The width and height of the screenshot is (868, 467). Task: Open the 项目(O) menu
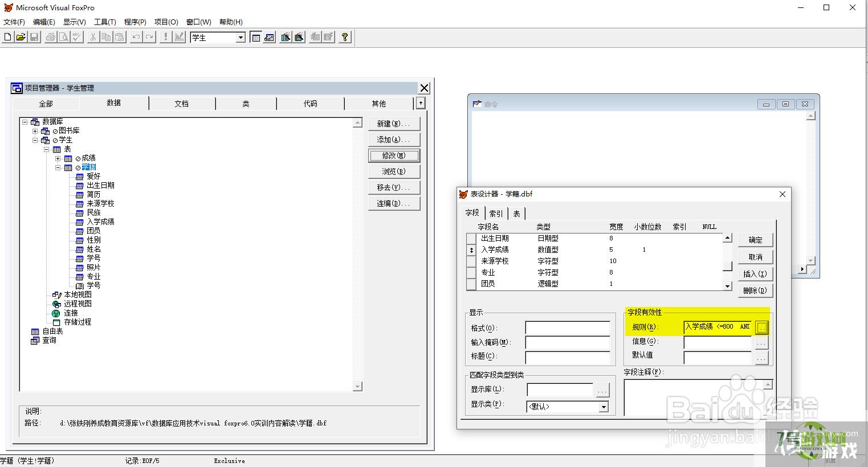click(166, 22)
